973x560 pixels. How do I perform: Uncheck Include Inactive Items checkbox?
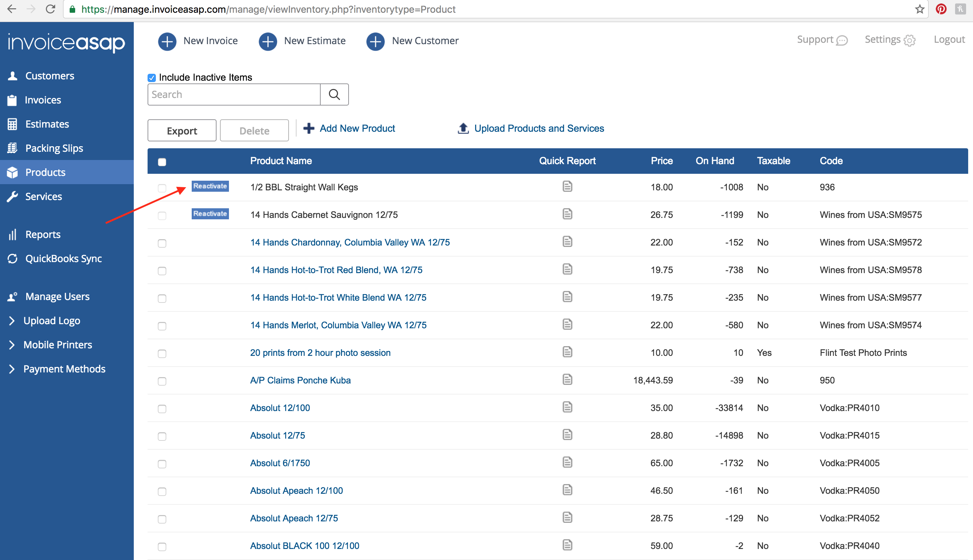[x=152, y=78]
